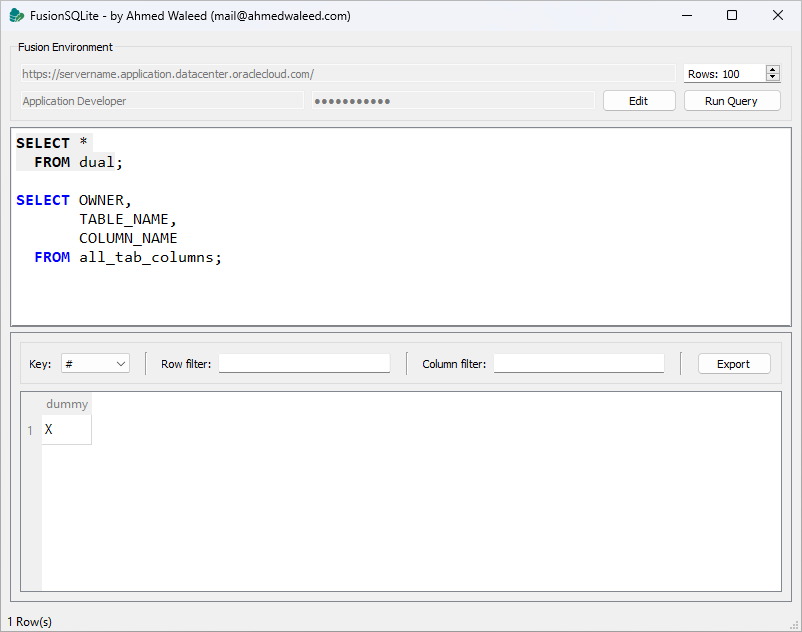Select row header number 1
The width and height of the screenshot is (802, 632).
tap(31, 430)
